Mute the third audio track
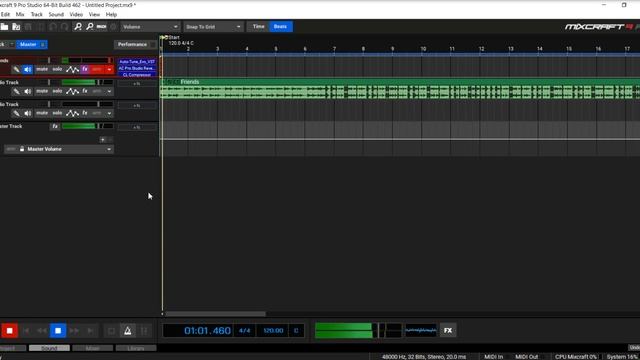This screenshot has height=360, width=640. tap(42, 113)
